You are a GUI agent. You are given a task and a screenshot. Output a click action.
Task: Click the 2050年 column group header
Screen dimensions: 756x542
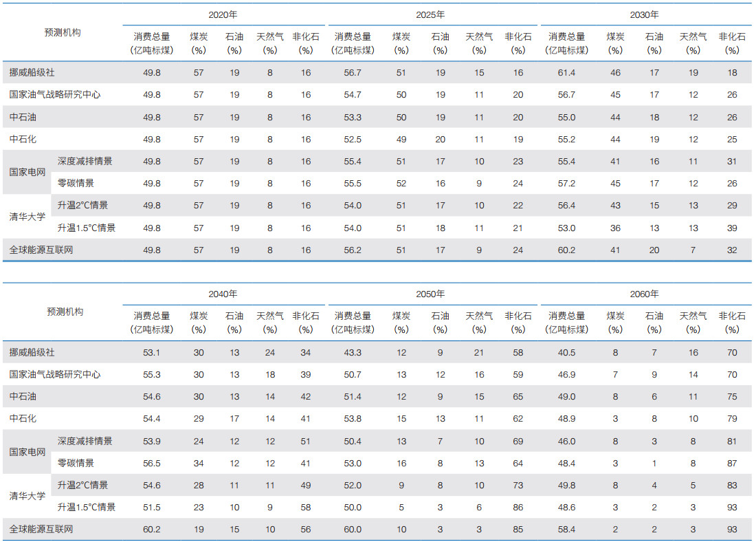pyautogui.click(x=430, y=294)
